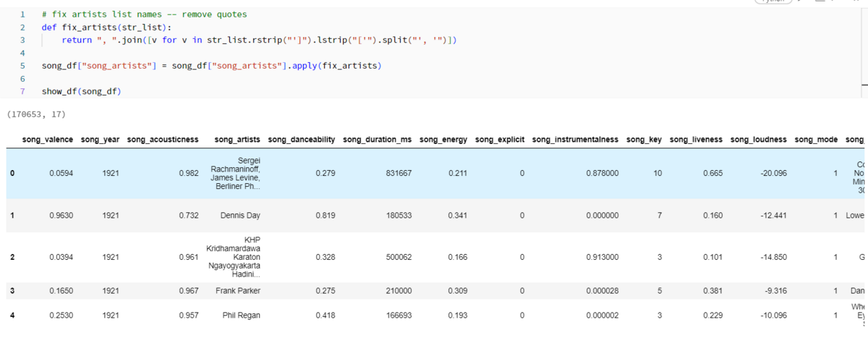This screenshot has height=338, width=868.
Task: Click liveness value 0.381
Action: pos(712,291)
